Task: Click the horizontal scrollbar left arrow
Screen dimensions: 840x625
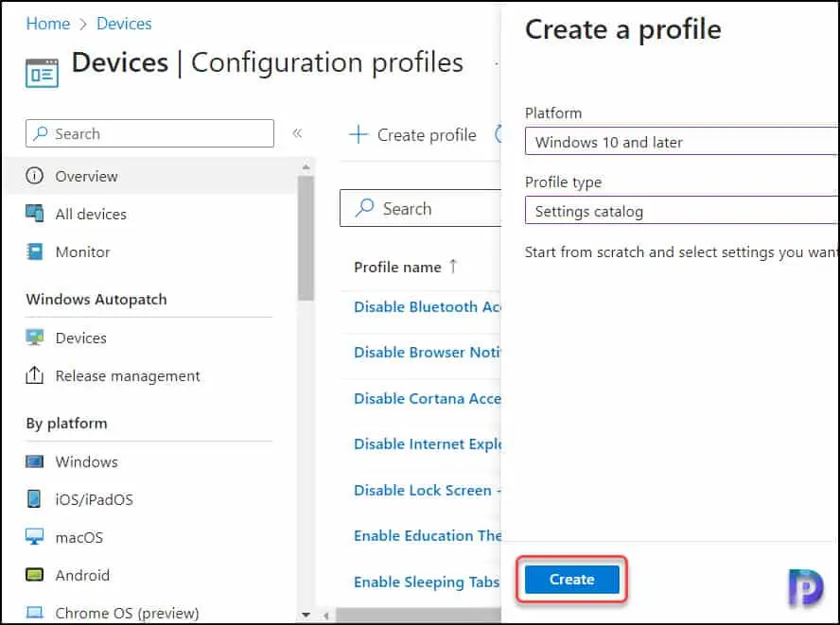Action: (325, 616)
